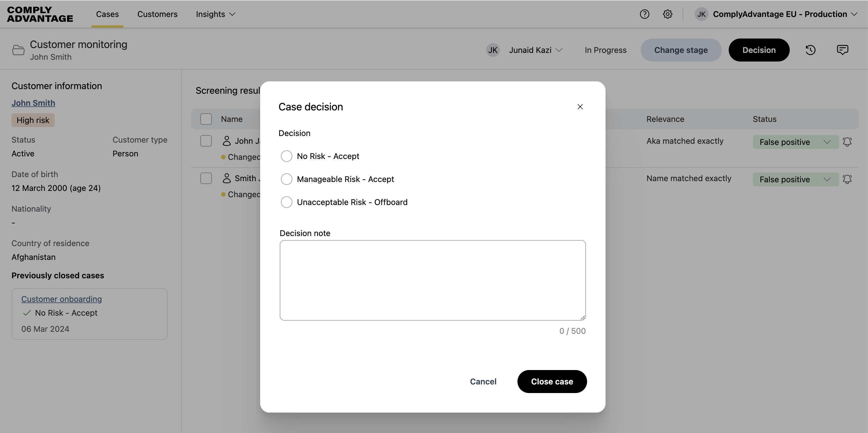Click the folder icon beside Customer monitoring
868x433 pixels.
tap(18, 50)
